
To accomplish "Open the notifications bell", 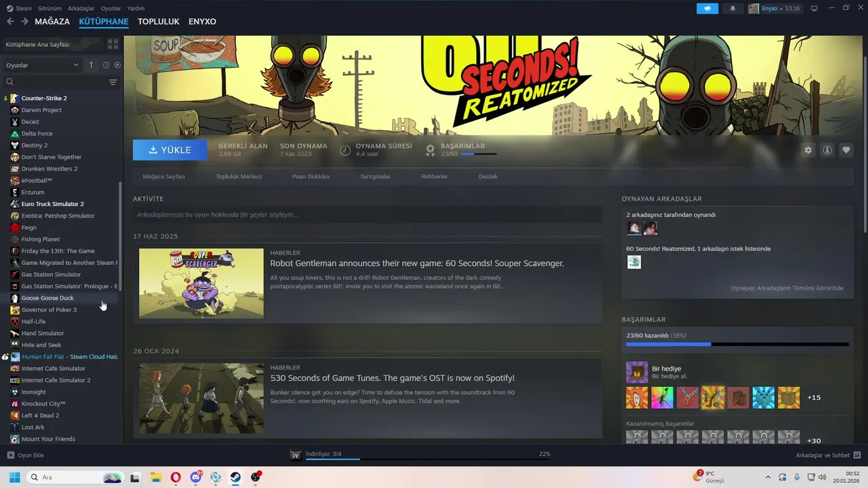I will 732,8.
